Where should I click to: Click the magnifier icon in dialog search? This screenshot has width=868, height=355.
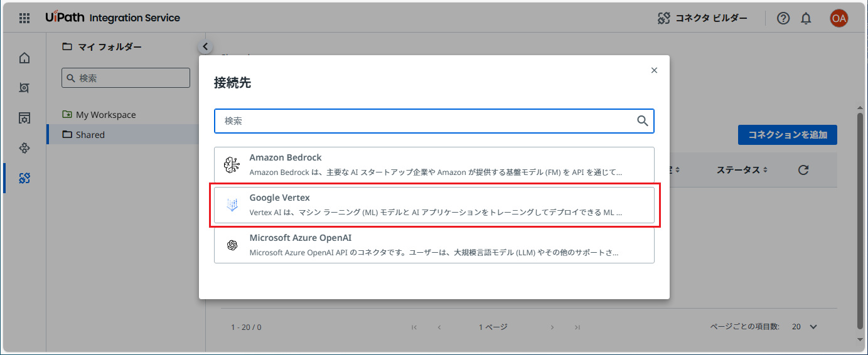pos(642,121)
